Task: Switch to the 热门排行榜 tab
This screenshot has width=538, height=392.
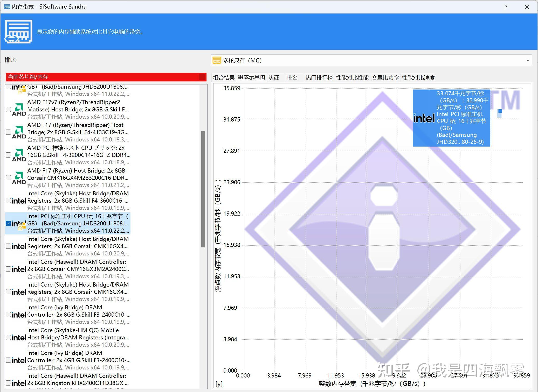Action: click(x=319, y=77)
